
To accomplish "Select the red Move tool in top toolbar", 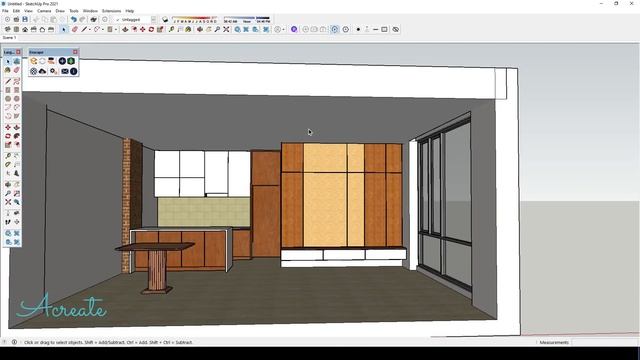I will pyautogui.click(x=142, y=29).
